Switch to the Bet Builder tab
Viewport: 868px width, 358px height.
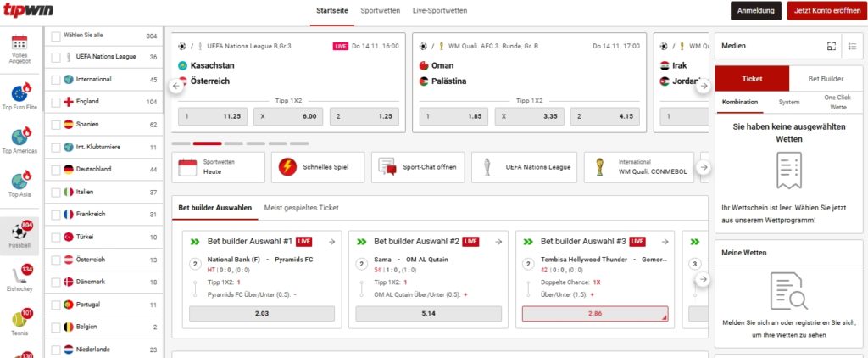(x=826, y=79)
